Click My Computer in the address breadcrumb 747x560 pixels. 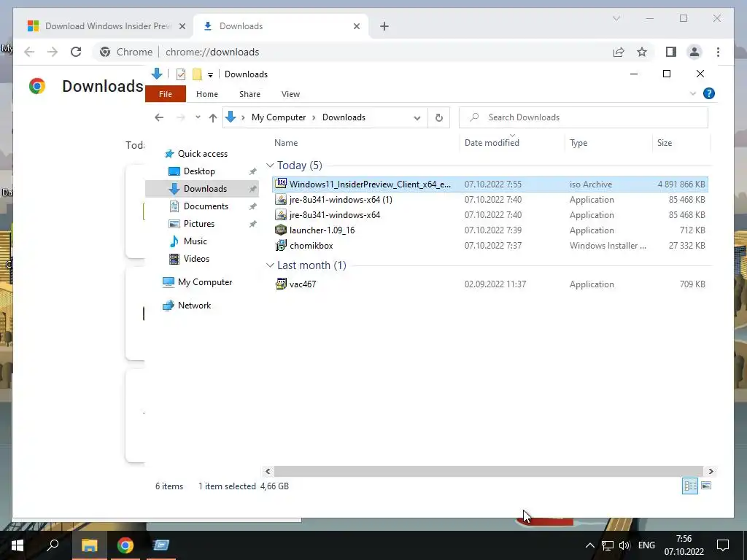(x=279, y=117)
